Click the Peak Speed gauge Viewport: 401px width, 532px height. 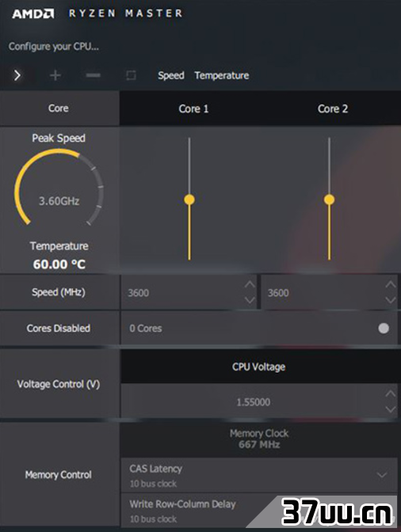59,187
